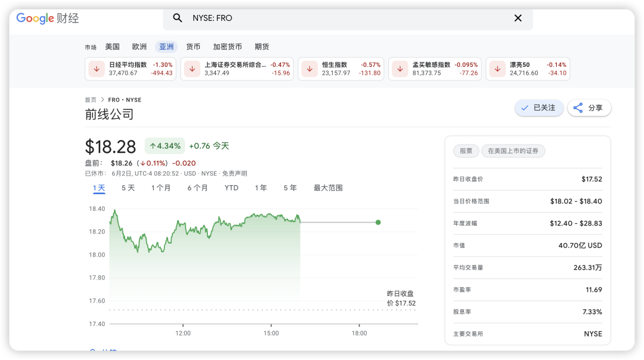Viewport: 644px width, 360px height.
Task: Click the 主要交易所 row label
Action: 468,334
